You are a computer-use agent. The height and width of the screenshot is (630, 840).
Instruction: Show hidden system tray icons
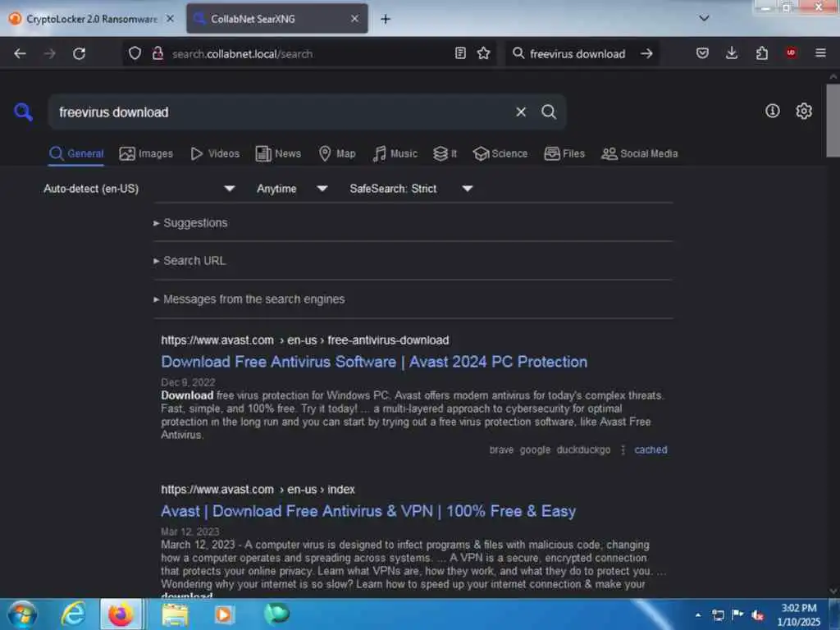(697, 615)
